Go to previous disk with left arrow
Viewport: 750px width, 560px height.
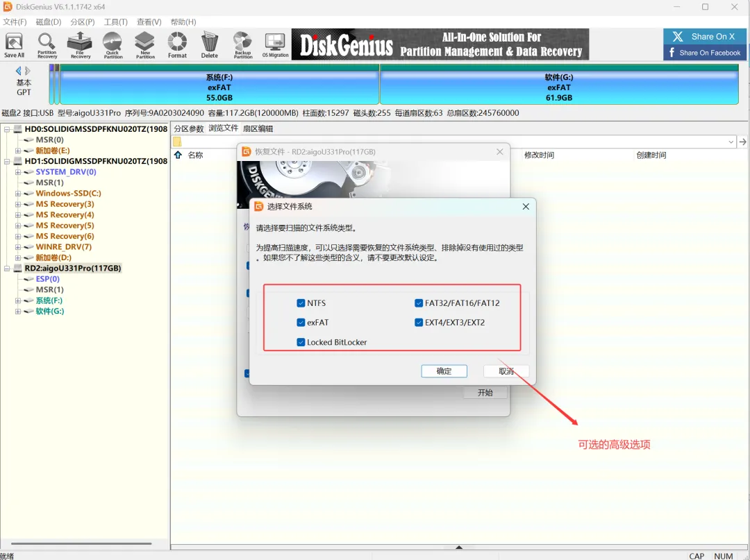point(19,71)
